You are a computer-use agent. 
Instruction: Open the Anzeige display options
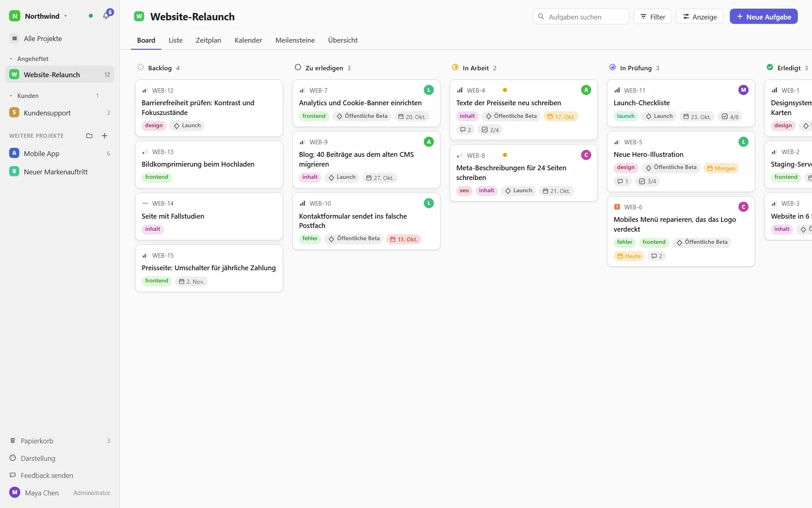[x=700, y=17]
